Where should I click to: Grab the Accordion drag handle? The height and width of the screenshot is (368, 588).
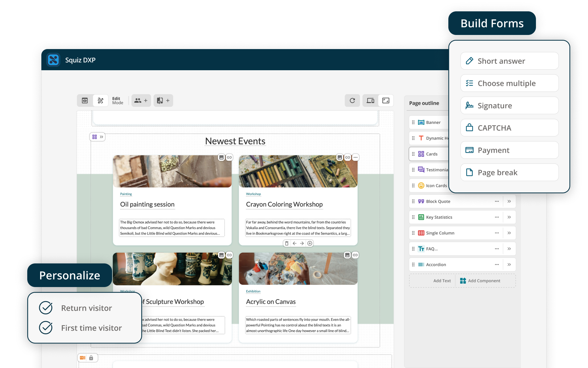point(413,265)
